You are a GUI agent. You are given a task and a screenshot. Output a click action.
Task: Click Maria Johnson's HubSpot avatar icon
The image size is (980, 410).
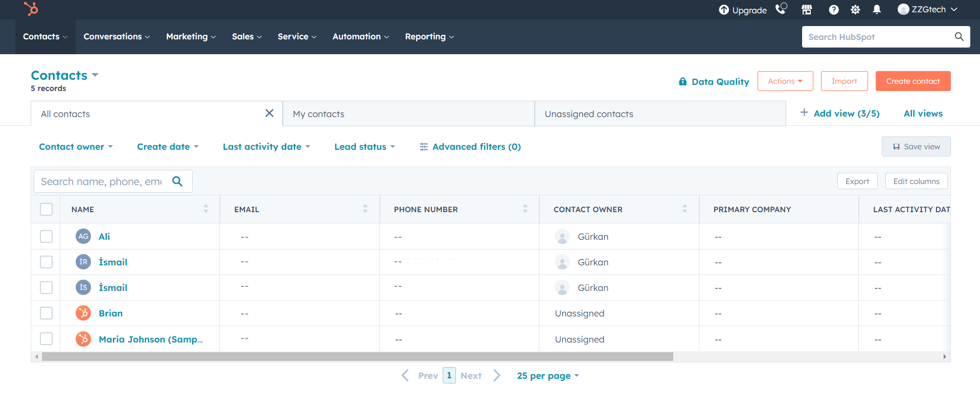pos(83,339)
